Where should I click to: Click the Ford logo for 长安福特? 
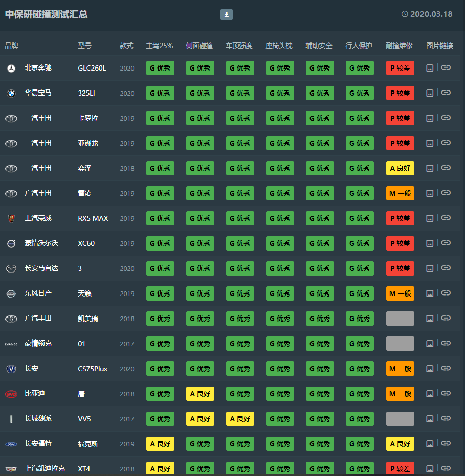11,444
